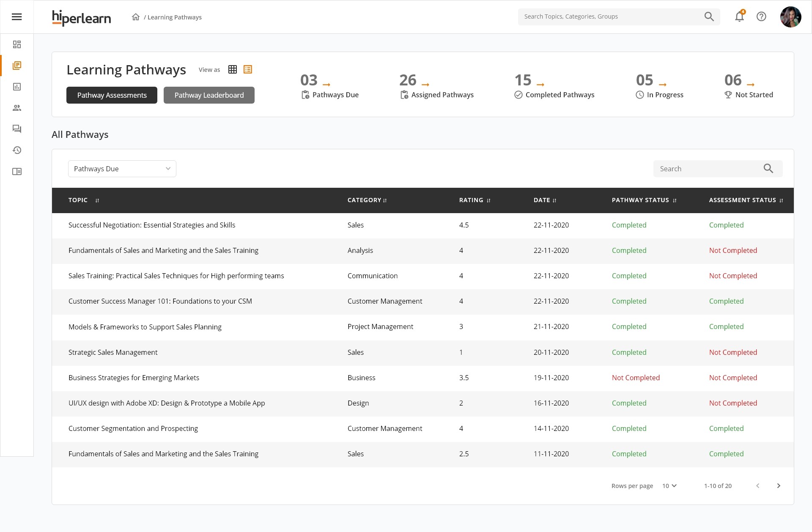Expand the Pathways Due filter dropdown
Screen dimensions: 812x532
pos(122,169)
